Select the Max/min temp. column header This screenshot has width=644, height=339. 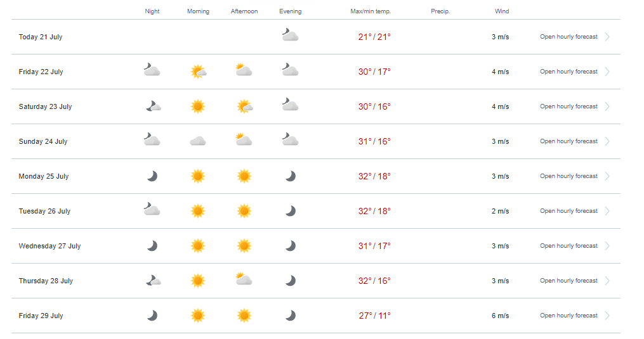click(371, 11)
